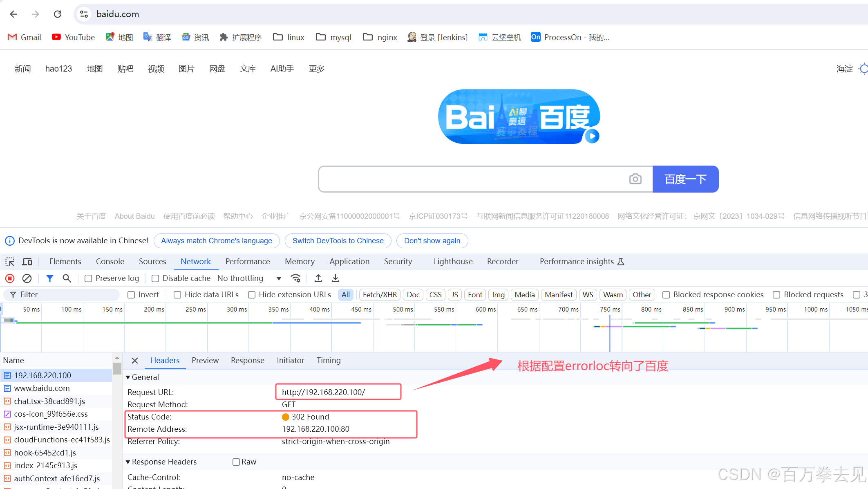Click the browser back arrow
868x489 pixels.
click(x=13, y=14)
